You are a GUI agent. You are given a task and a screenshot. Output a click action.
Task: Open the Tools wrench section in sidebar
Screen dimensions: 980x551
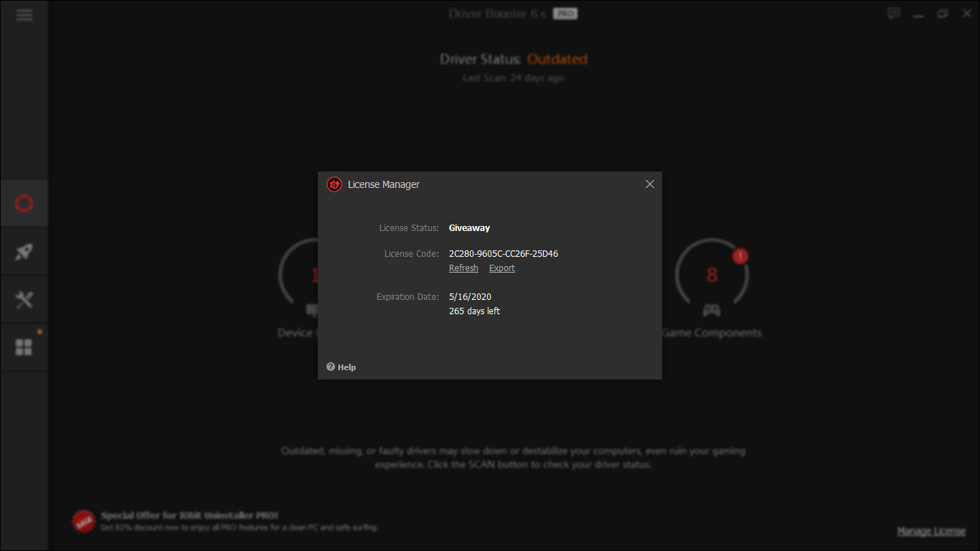pyautogui.click(x=24, y=300)
